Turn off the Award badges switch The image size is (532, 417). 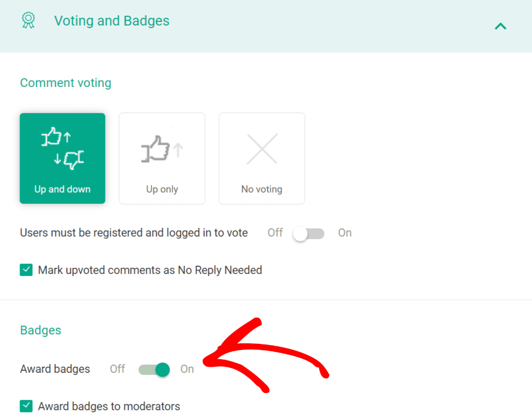(x=154, y=369)
